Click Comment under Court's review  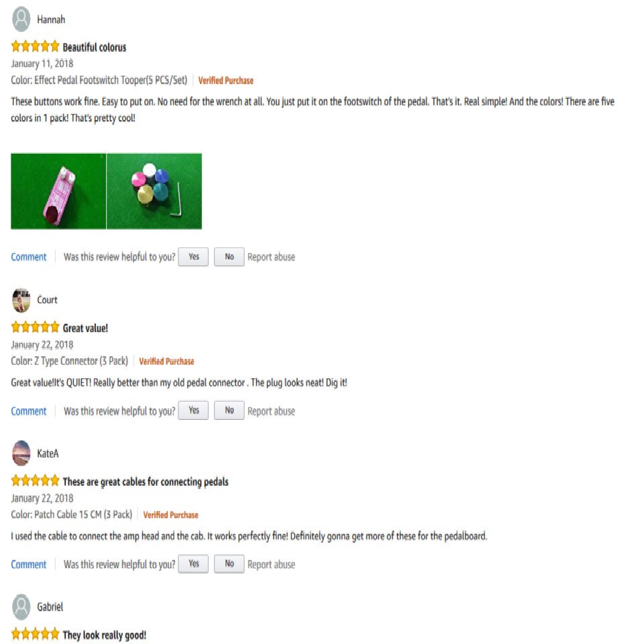pyautogui.click(x=29, y=411)
